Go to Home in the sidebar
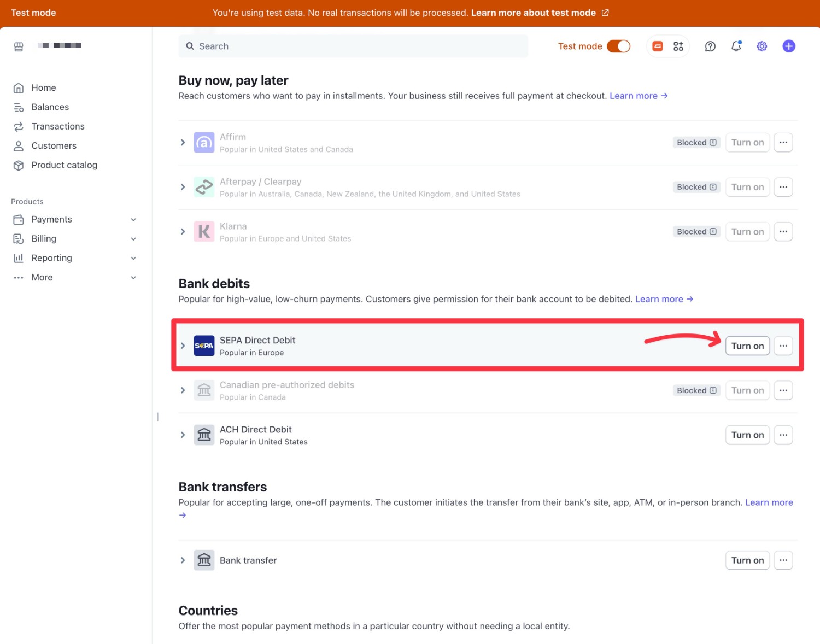The image size is (820, 644). [44, 87]
